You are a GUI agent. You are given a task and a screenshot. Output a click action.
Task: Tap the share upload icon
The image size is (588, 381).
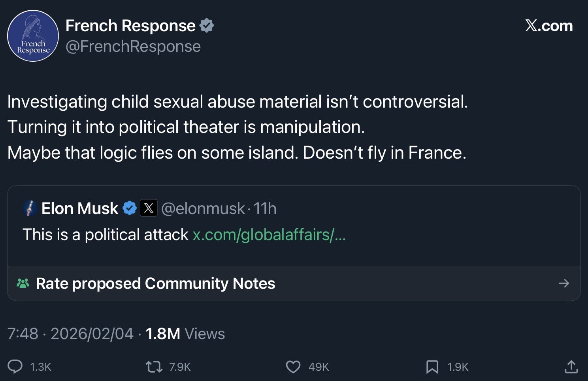point(571,367)
